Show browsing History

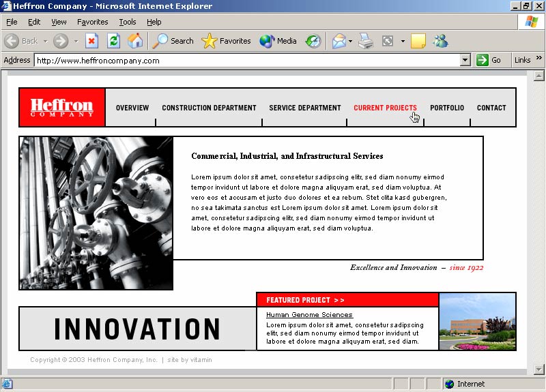point(313,41)
